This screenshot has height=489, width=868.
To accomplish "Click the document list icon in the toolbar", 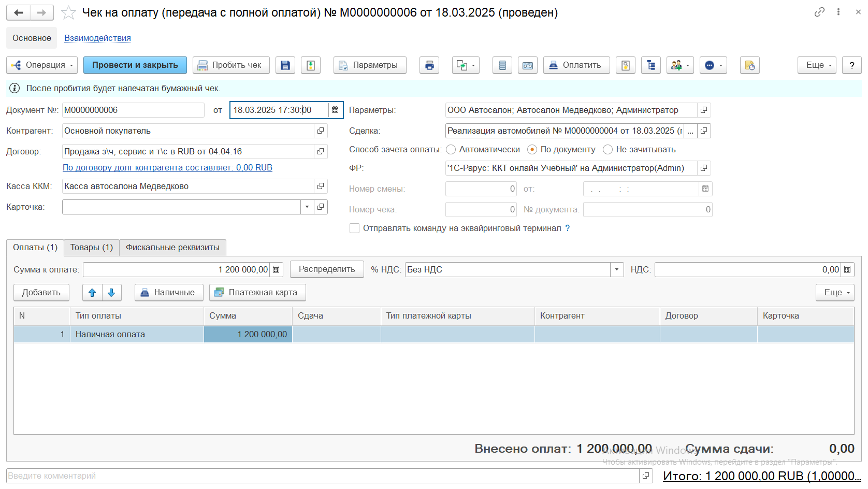I will pyautogui.click(x=502, y=65).
